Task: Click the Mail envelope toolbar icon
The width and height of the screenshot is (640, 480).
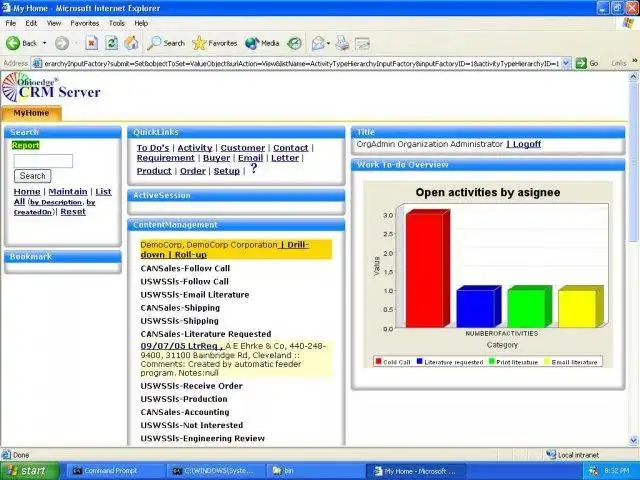Action: (318, 43)
